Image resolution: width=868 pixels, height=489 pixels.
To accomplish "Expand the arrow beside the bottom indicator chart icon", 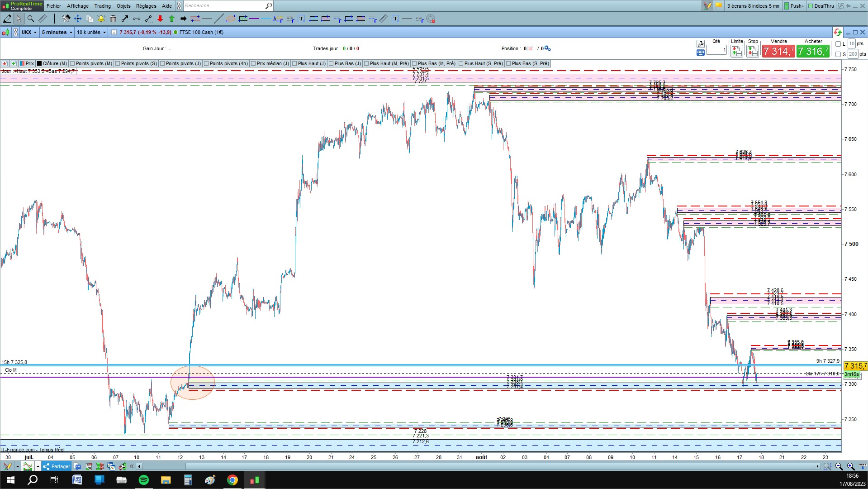I will point(38,466).
